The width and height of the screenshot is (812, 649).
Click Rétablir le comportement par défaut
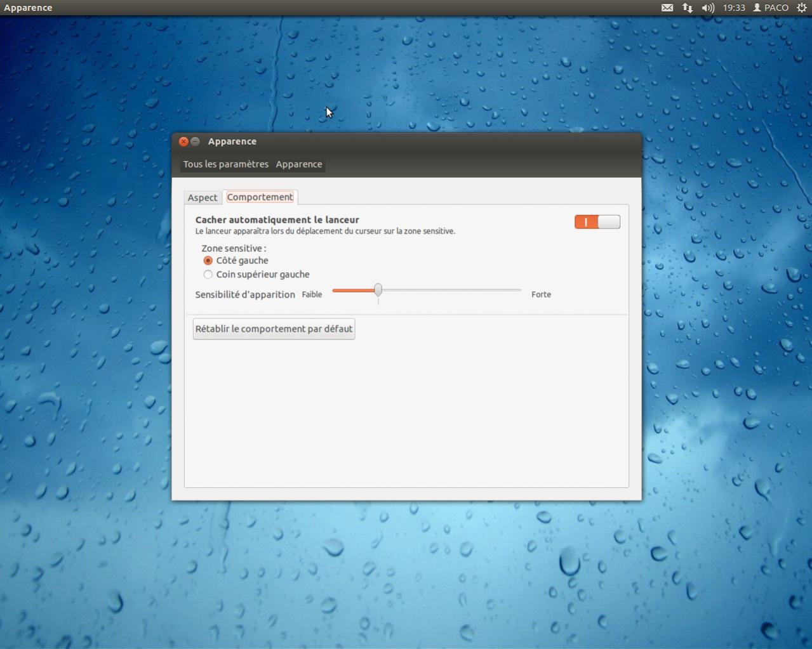click(x=274, y=329)
